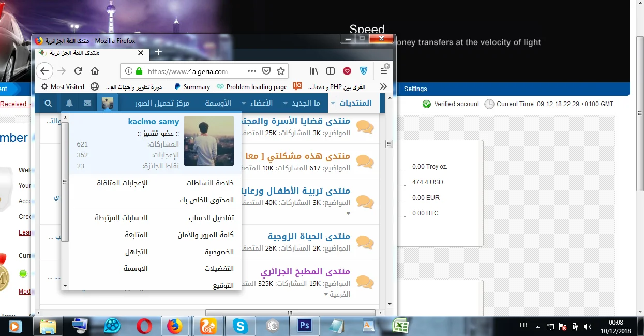Image resolution: width=644 pixels, height=336 pixels.
Task: Open منتدى الحياة الزوجية forum link
Action: point(309,237)
